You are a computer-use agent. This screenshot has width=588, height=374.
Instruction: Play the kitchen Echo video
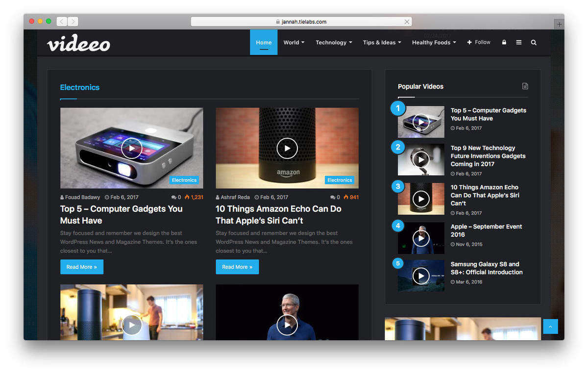pyautogui.click(x=131, y=324)
